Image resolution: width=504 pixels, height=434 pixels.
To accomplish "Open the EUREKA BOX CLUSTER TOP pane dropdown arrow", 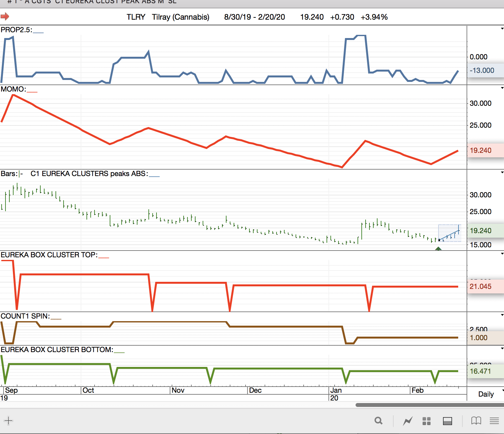I will (x=502, y=254).
